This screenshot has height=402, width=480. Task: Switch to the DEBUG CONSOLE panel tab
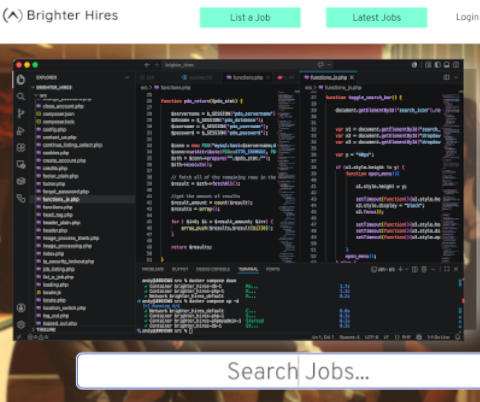click(213, 269)
